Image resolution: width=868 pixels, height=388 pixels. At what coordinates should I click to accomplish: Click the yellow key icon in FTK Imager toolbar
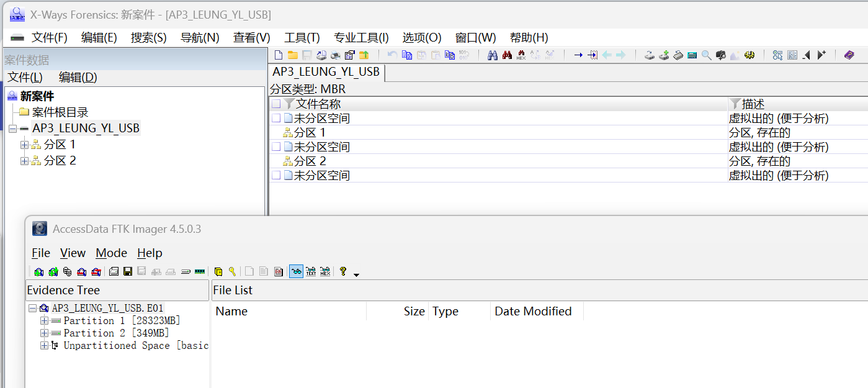232,271
